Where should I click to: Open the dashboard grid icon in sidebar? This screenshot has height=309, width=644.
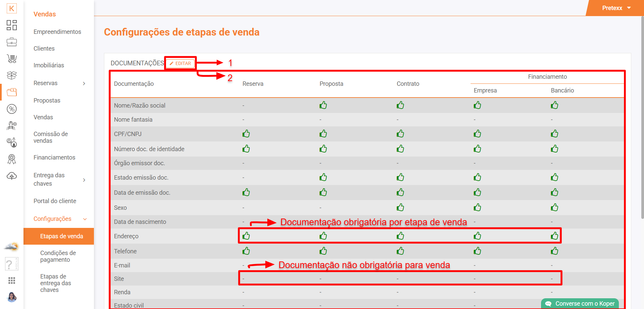pyautogui.click(x=12, y=25)
